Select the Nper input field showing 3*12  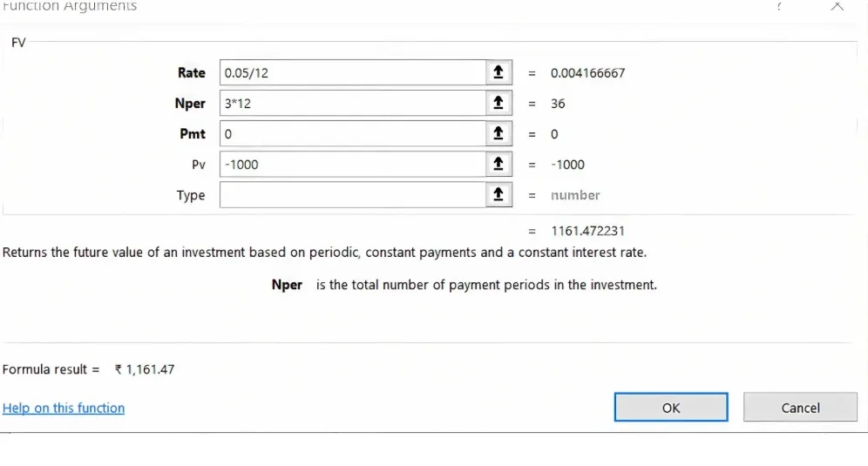pyautogui.click(x=352, y=104)
